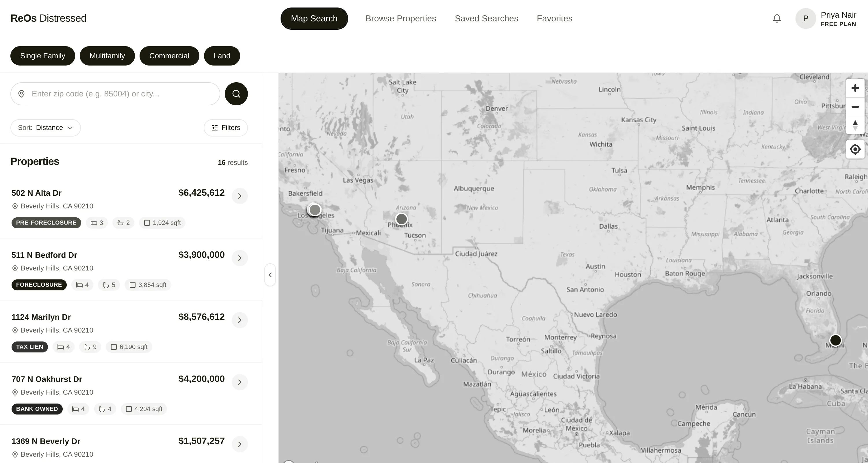
Task: Open the Favorites tab
Action: point(554,18)
